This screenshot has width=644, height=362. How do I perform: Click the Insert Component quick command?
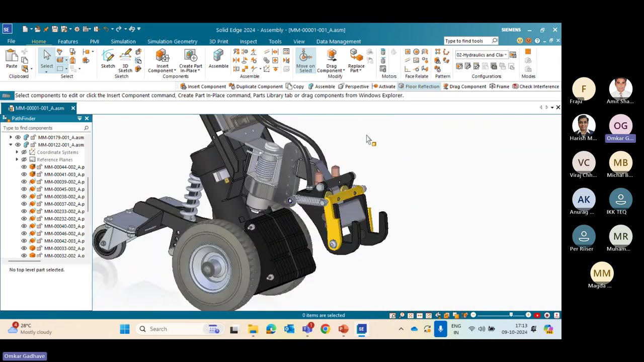[203, 86]
